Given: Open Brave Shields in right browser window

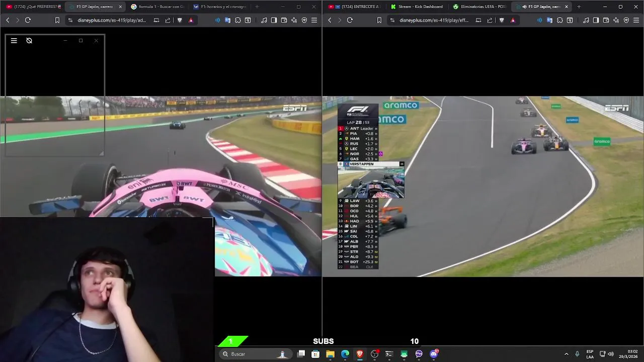Looking at the screenshot, I should 502,20.
